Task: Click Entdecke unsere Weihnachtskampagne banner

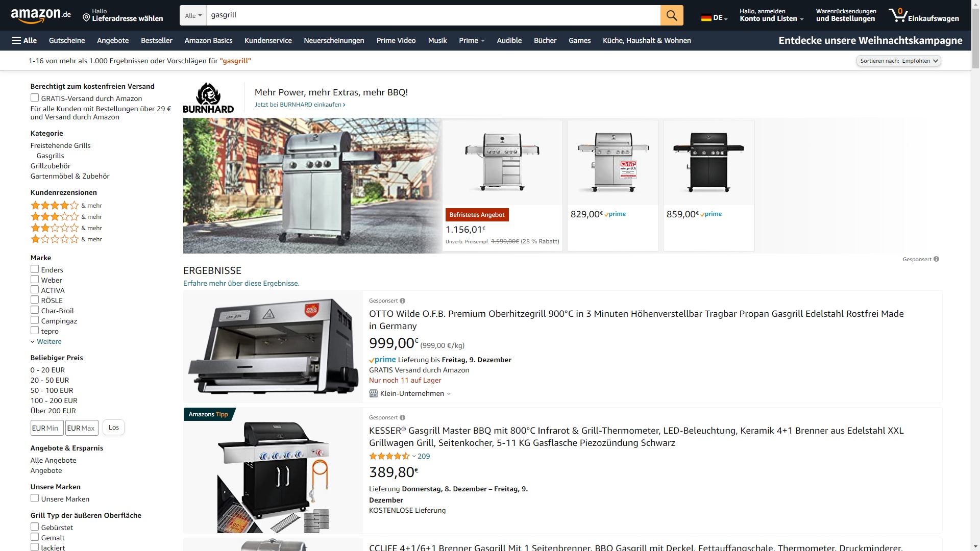Action: (x=870, y=40)
